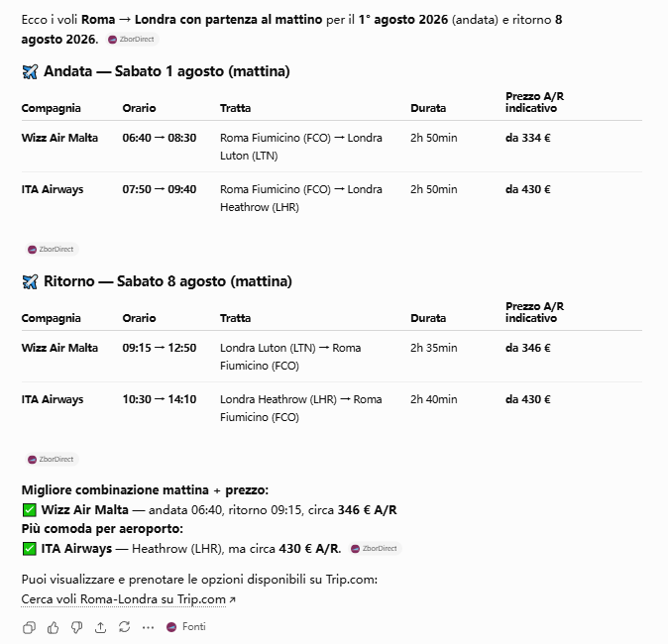Screen dimensions: 668x644
Task: Click the Ritorno section airplane icon
Action: (30, 281)
